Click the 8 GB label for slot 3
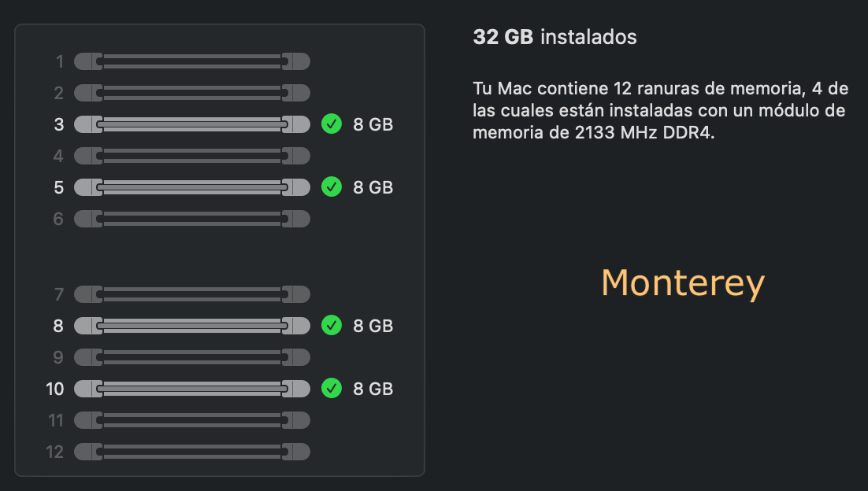This screenshot has width=868, height=491. click(373, 124)
